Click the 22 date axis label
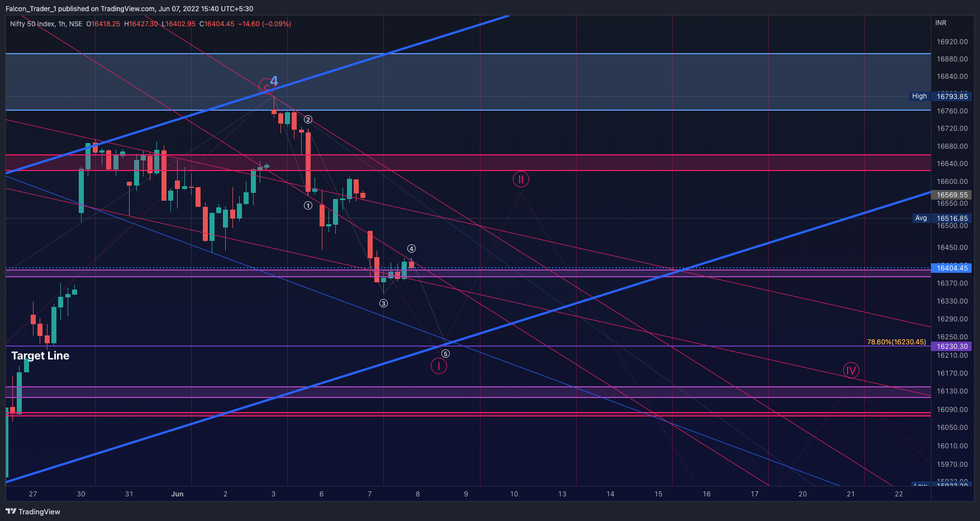The image size is (980, 521). coord(898,494)
